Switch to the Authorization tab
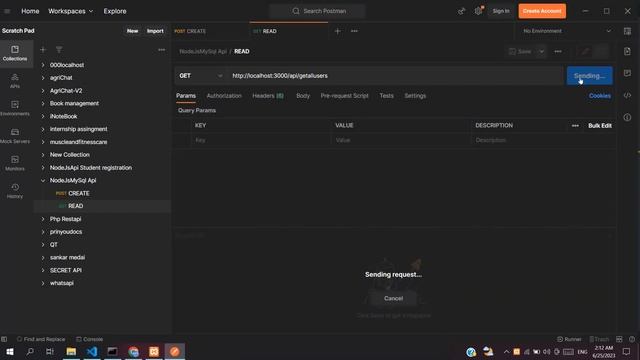The width and height of the screenshot is (640, 360). (224, 96)
